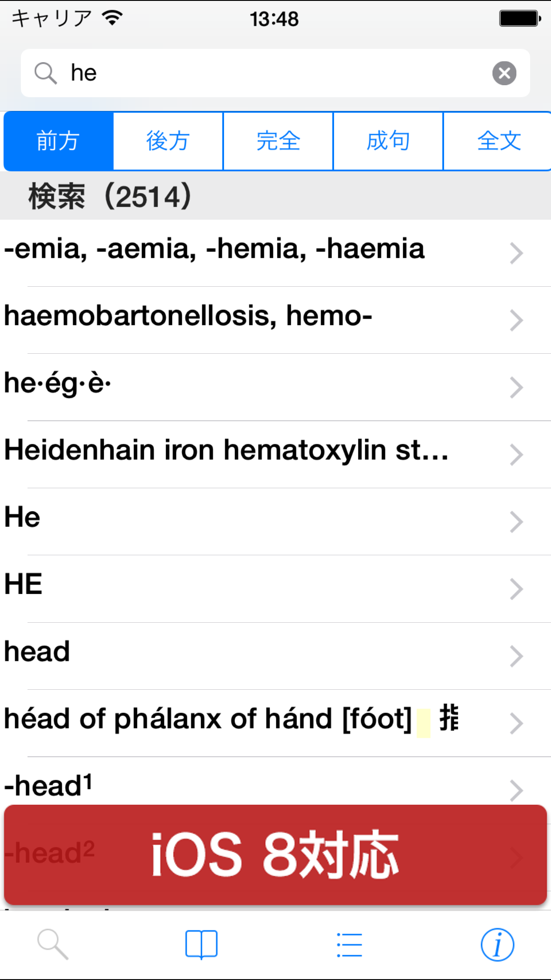This screenshot has height=980, width=551.
Task: Switch to 完全 exact match mode
Action: click(278, 141)
